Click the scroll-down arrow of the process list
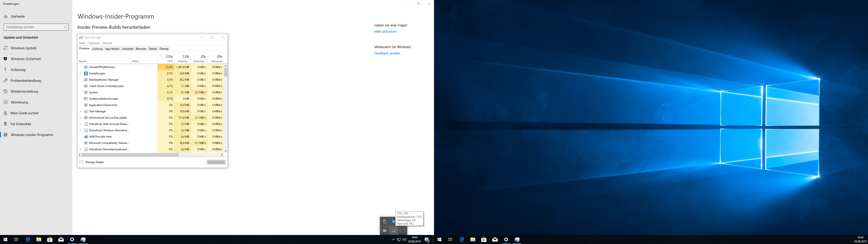The image size is (868, 244). [x=226, y=151]
